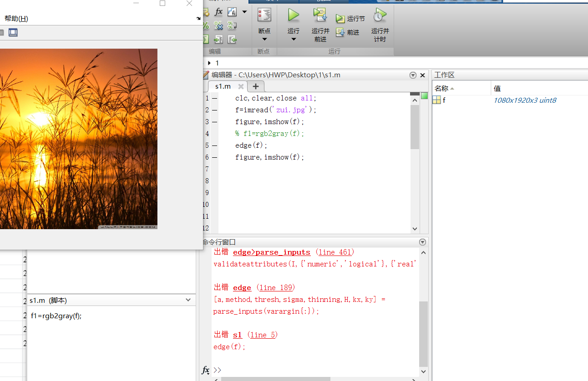Collapse the s1.m (脚本) section expander
The image size is (588, 381).
[187, 300]
